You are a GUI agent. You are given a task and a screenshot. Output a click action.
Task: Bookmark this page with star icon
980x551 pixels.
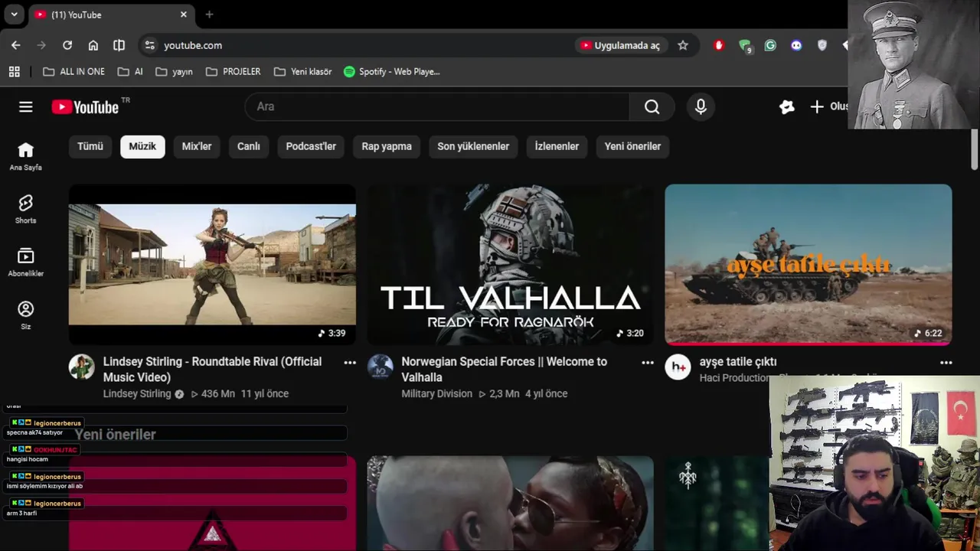(683, 45)
